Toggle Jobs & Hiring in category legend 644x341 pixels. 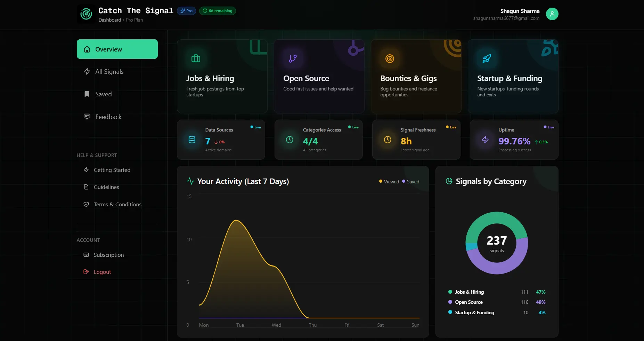(469, 292)
